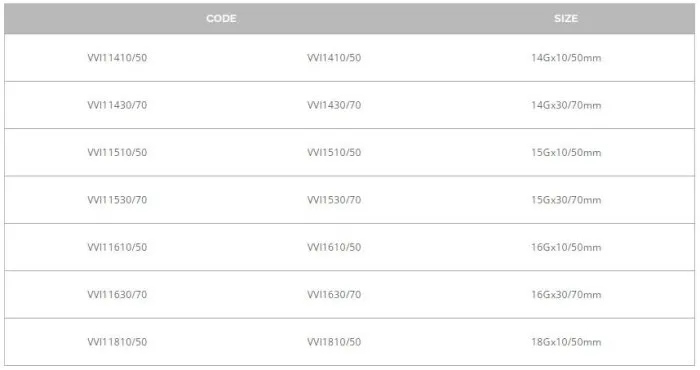Select code VVI11610/50
Screen dimensions: 700x370
pos(117,247)
